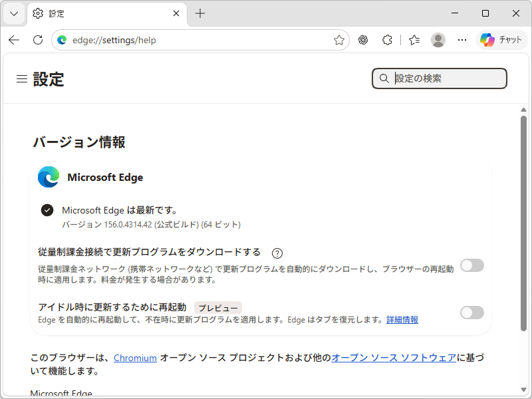The width and height of the screenshot is (532, 399).
Task: Open Copilot チャット button
Action: click(501, 40)
